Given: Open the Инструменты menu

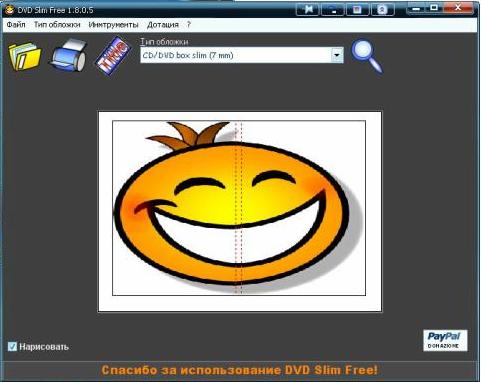Looking at the screenshot, I should 113,25.
